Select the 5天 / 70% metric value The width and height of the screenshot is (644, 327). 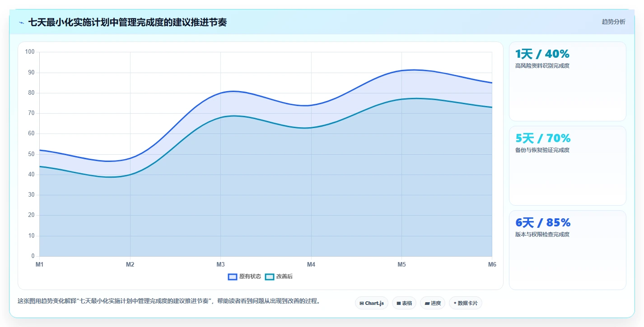[x=543, y=138]
